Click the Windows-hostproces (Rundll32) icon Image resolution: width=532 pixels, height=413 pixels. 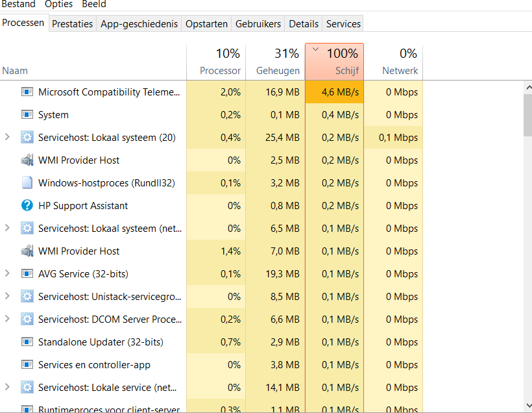pyautogui.click(x=27, y=182)
